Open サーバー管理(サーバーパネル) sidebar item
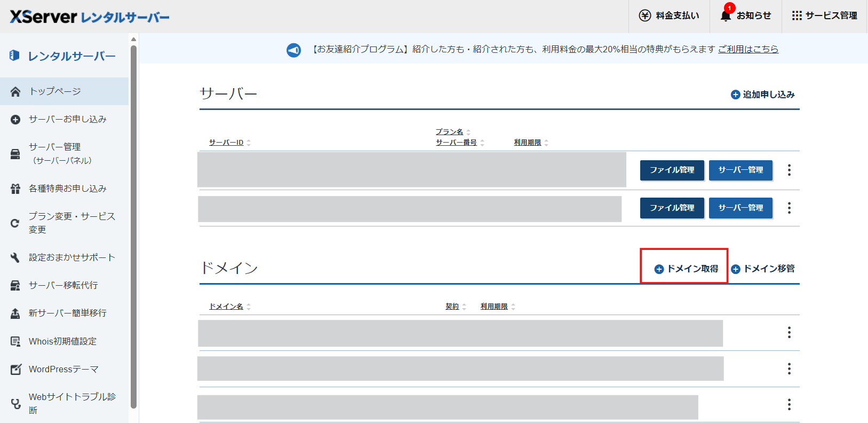 click(60, 153)
